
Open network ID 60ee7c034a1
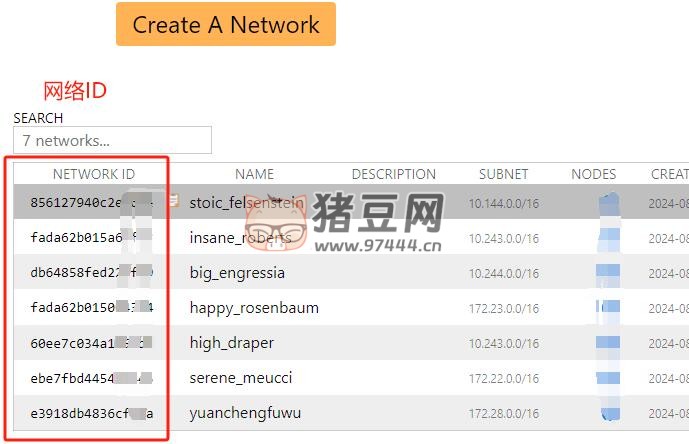(91, 343)
